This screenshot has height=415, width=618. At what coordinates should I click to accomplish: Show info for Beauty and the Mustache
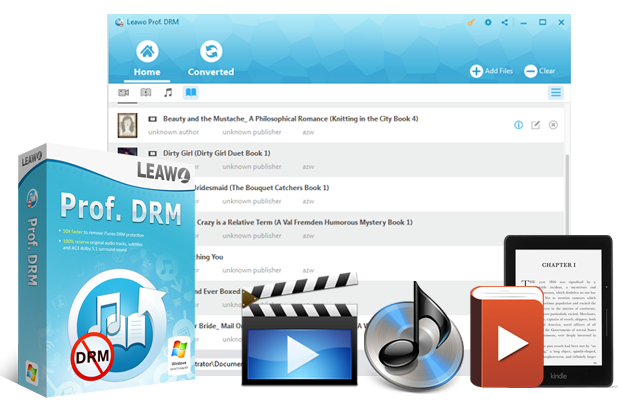point(518,125)
